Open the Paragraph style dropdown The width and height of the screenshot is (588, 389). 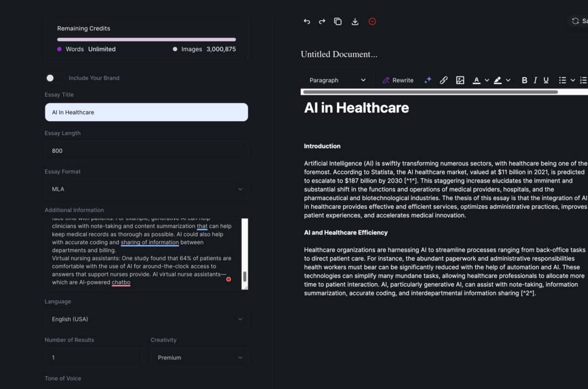click(337, 80)
